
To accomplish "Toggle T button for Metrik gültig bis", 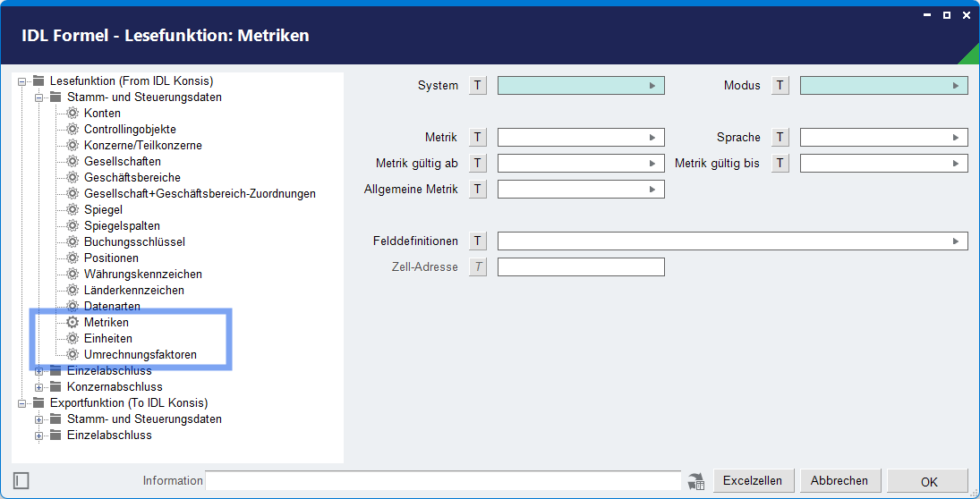I will point(780,163).
